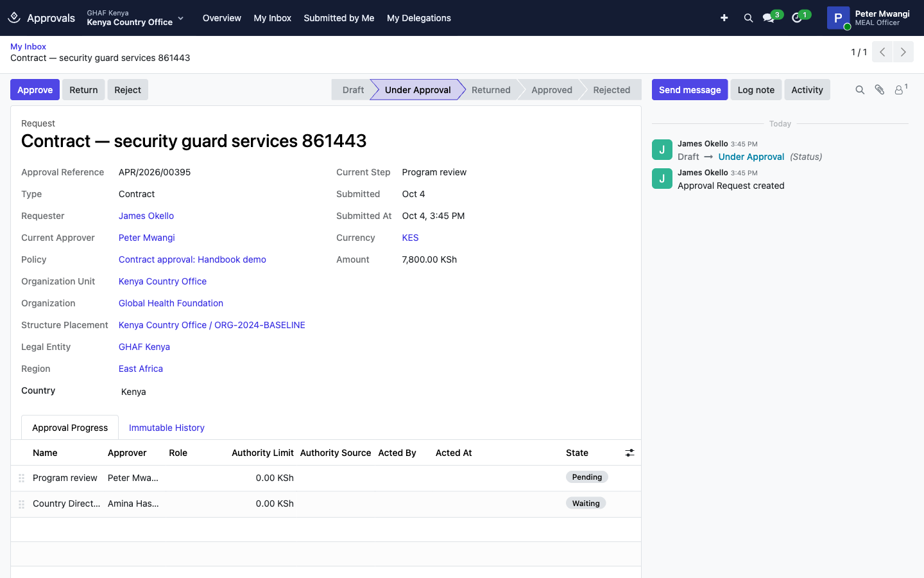Viewport: 924px width, 578px height.
Task: Click the Pending state badge
Action: [587, 477]
